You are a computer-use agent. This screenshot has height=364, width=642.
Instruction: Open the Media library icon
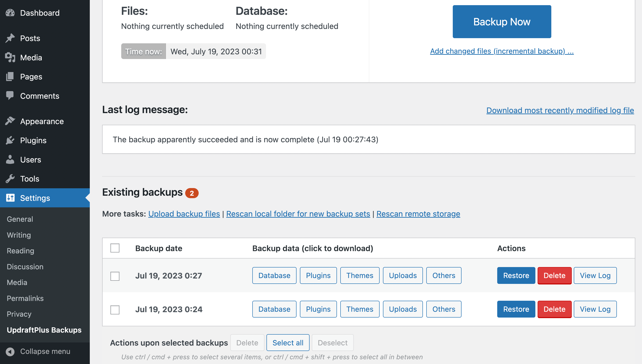[x=10, y=57]
